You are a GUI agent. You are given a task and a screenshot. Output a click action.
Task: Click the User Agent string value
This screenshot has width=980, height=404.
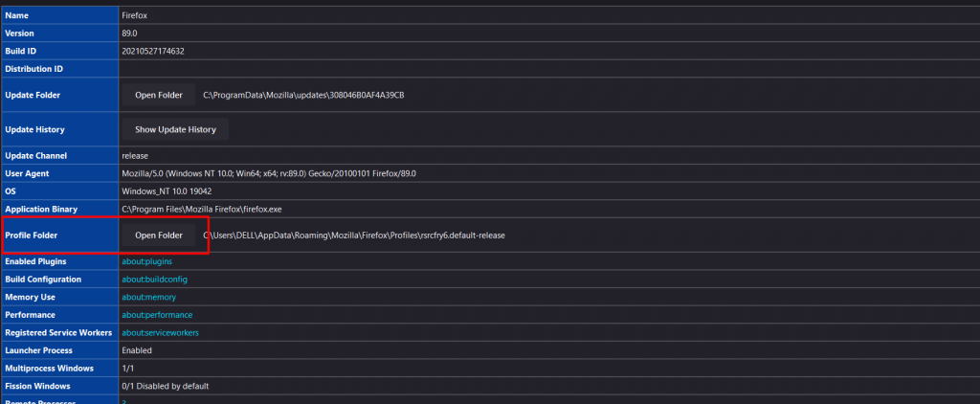[x=268, y=173]
